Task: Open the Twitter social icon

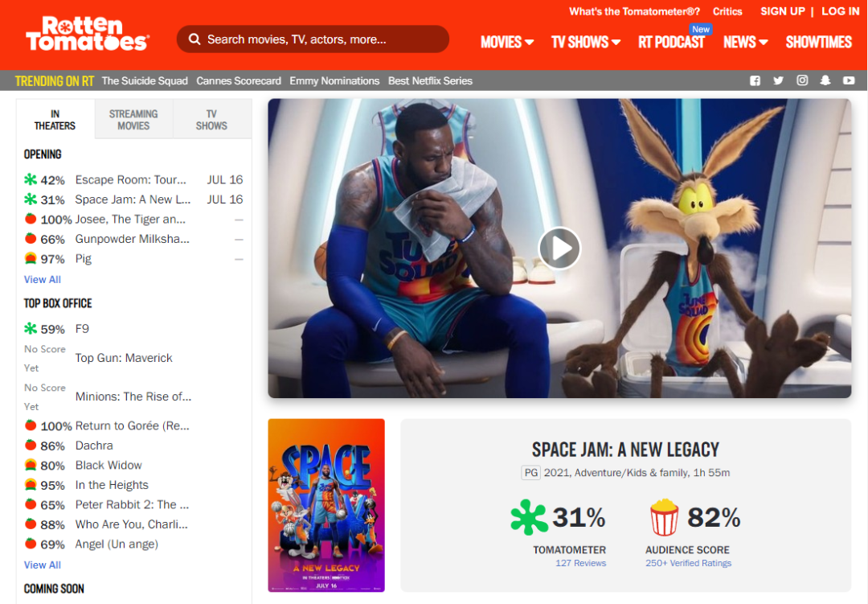Action: (x=778, y=81)
